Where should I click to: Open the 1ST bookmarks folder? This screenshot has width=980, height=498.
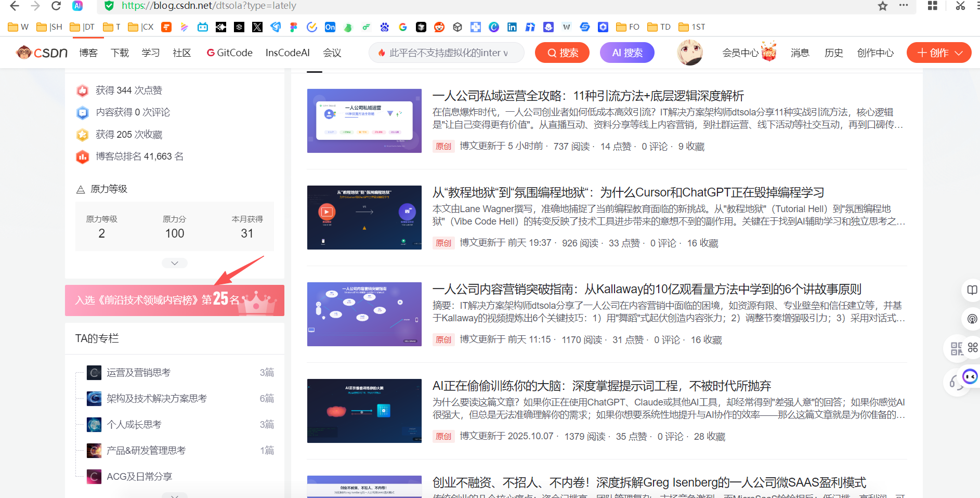coord(692,27)
